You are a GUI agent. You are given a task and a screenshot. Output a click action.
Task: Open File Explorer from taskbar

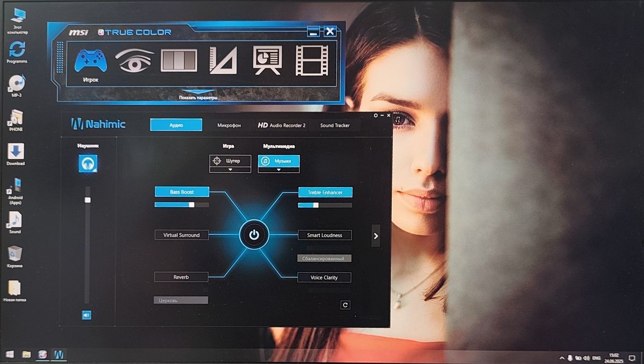(x=27, y=355)
